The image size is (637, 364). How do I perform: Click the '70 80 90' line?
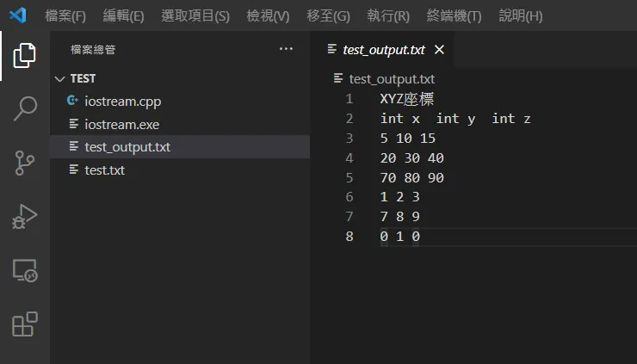click(412, 177)
